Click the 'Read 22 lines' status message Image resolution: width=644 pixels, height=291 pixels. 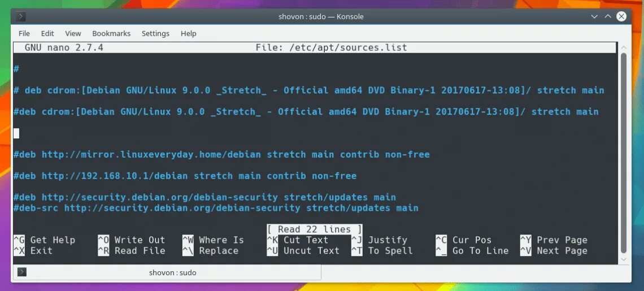tap(315, 229)
